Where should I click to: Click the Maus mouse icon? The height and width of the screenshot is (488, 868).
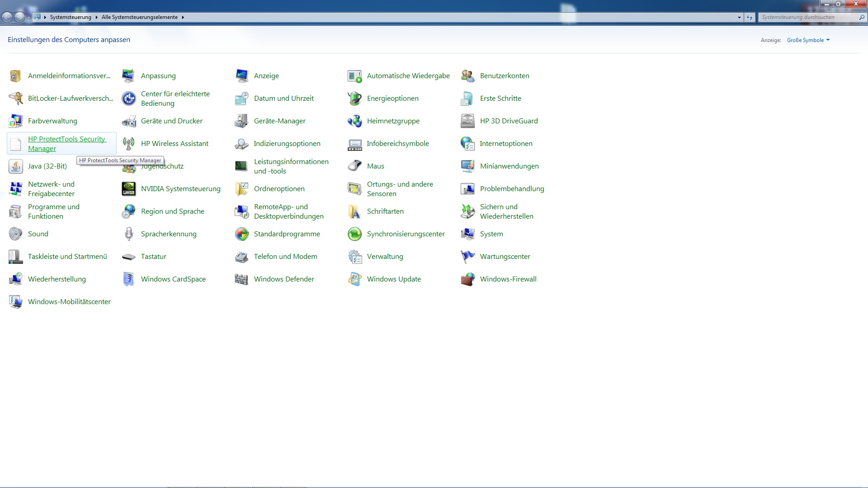point(354,166)
